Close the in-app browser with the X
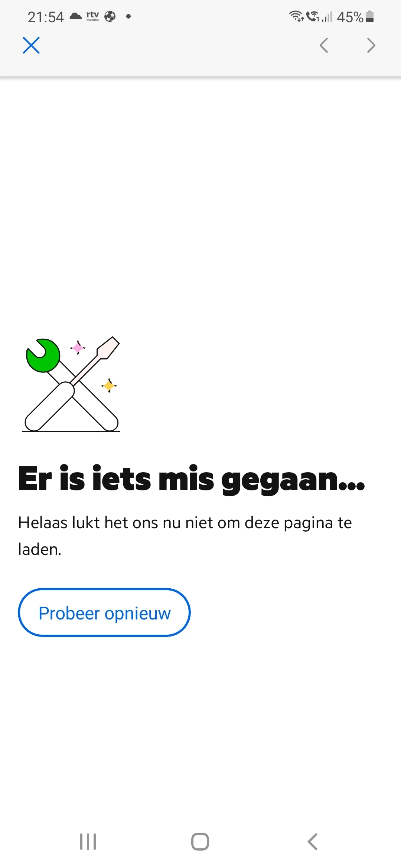The height and width of the screenshot is (868, 401). point(31,45)
